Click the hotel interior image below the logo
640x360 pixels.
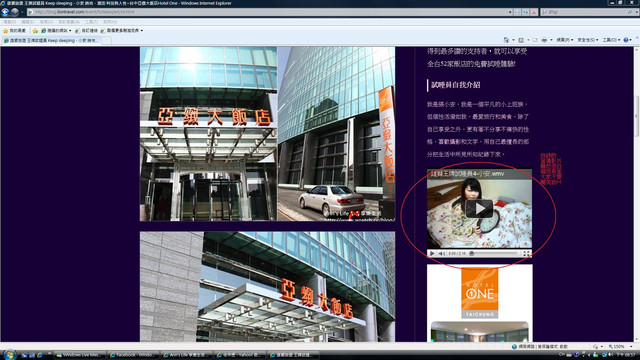tap(480, 331)
